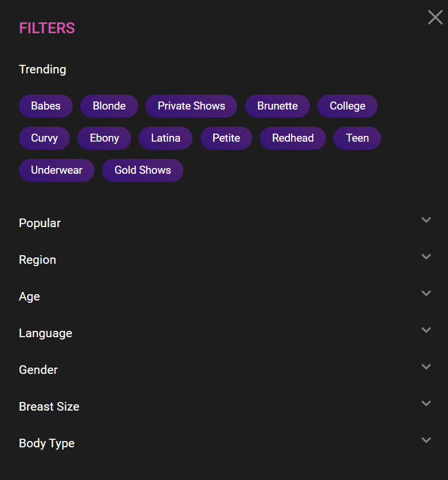This screenshot has height=480, width=448.
Task: Select the Ebony filter tag
Action: click(104, 138)
